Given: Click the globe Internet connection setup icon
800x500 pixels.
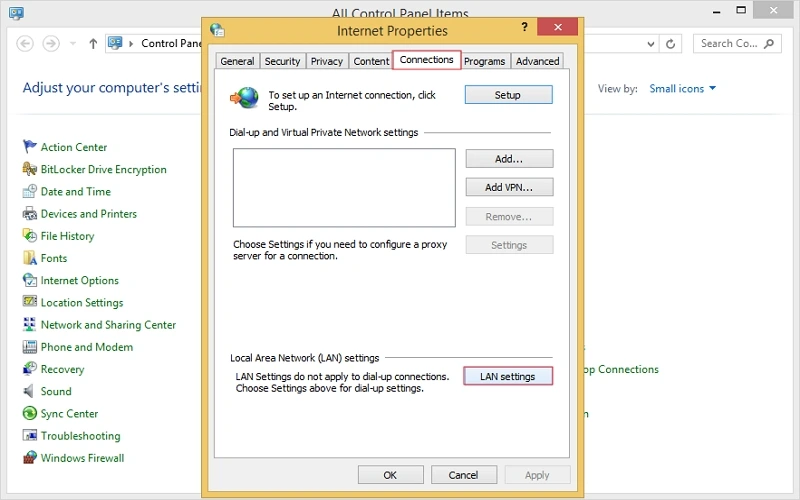Looking at the screenshot, I should (244, 97).
